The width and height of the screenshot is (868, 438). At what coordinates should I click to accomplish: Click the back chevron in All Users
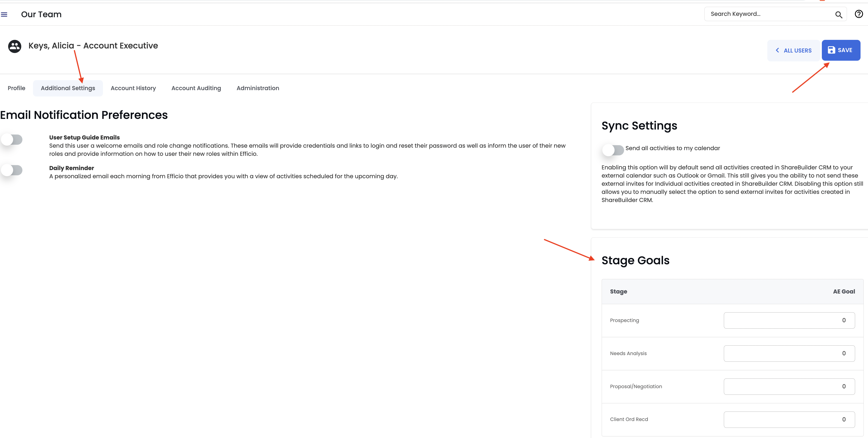pyautogui.click(x=777, y=50)
